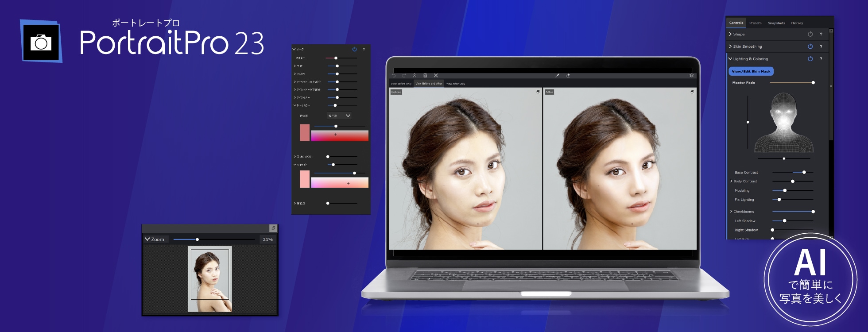Click the Zoom slider handle

pyautogui.click(x=198, y=239)
